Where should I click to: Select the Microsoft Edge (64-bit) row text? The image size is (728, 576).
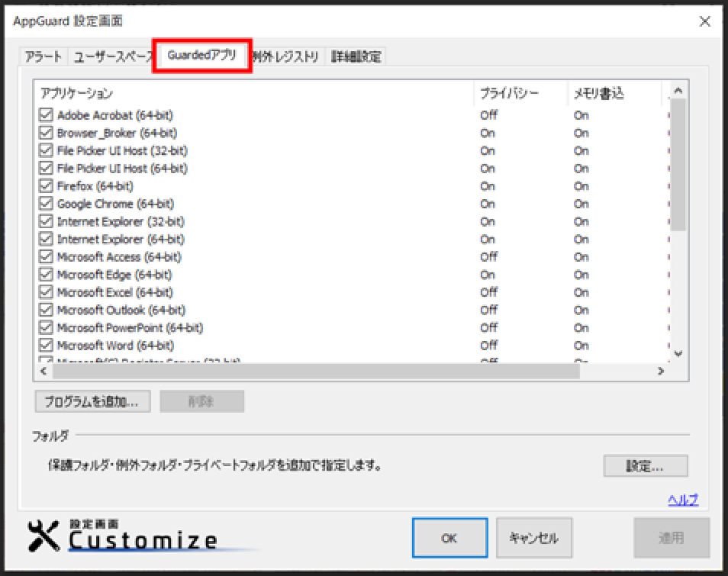[x=114, y=275]
